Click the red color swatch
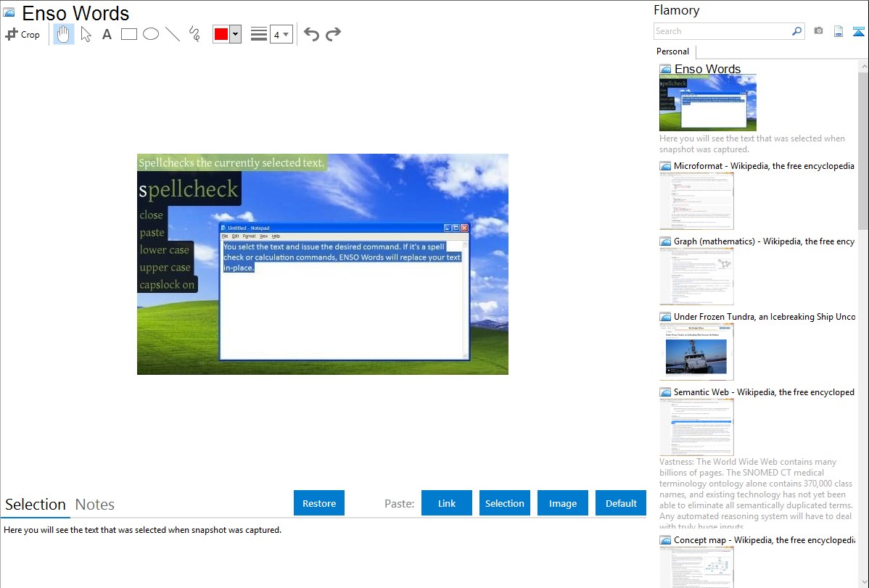Viewport: 869px width, 588px height. [x=221, y=34]
